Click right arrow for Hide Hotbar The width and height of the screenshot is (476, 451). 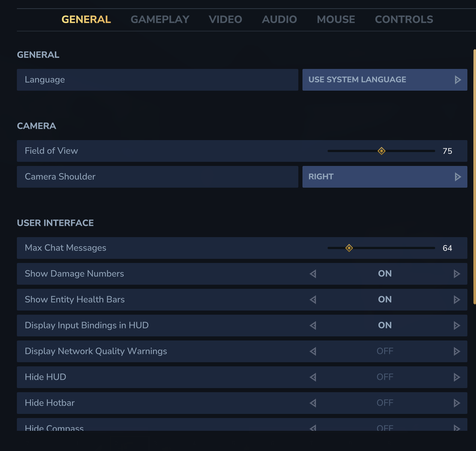point(457,403)
